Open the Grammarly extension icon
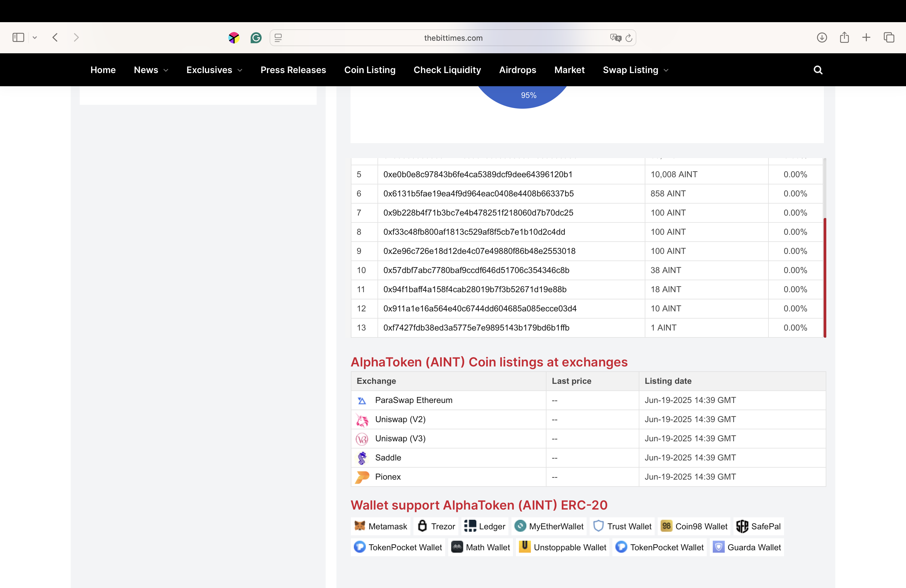Viewport: 906px width, 588px height. [256, 38]
